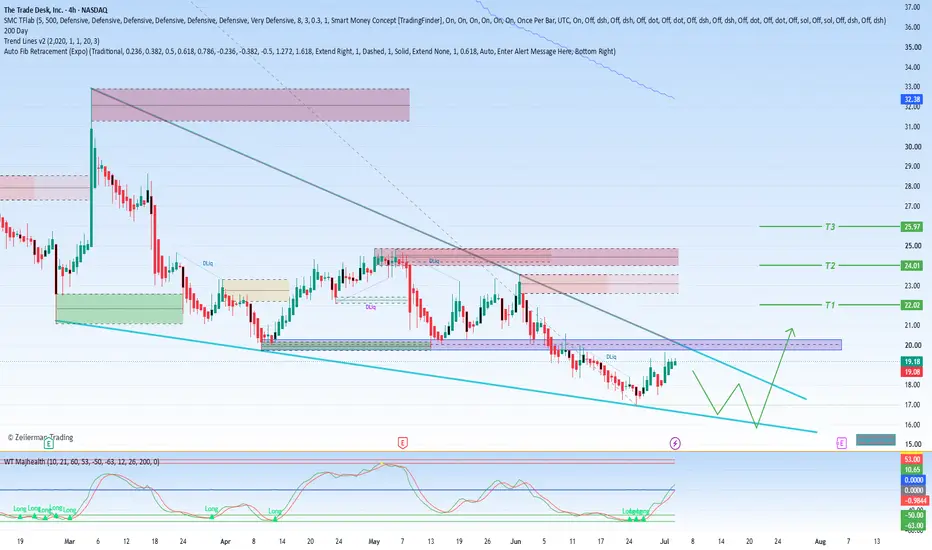Select the Auto Fib Retracement (Expo) legend
Image resolution: width=932 pixels, height=550 pixels.
tap(309, 52)
